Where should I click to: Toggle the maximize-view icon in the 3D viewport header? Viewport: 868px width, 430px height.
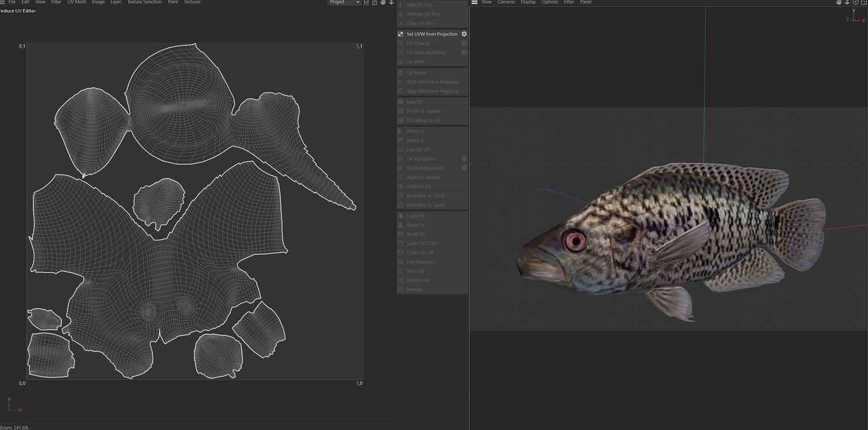pos(863,2)
